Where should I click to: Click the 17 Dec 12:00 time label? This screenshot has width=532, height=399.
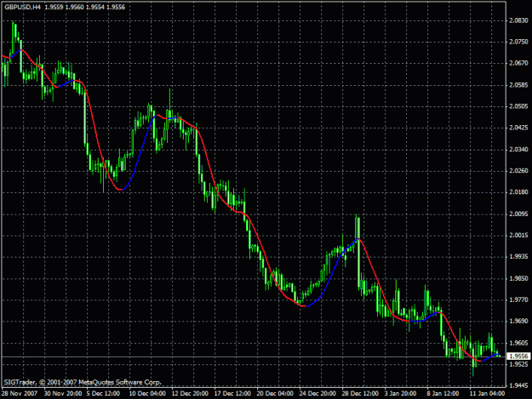tap(232, 394)
